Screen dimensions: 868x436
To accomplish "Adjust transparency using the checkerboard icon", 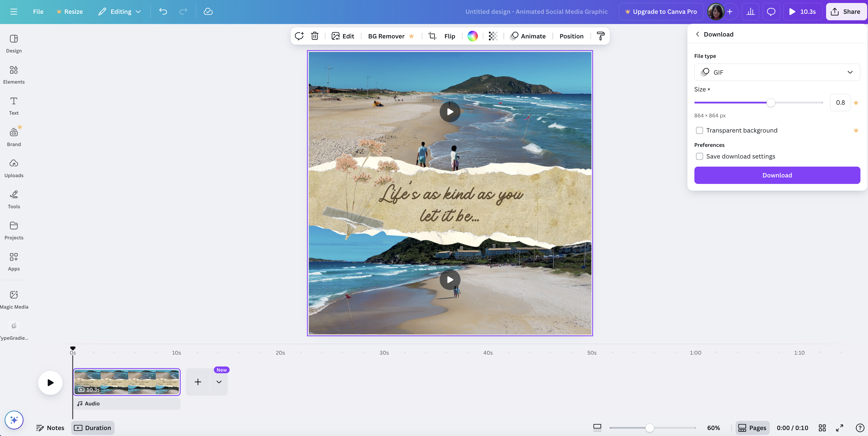I will [493, 36].
